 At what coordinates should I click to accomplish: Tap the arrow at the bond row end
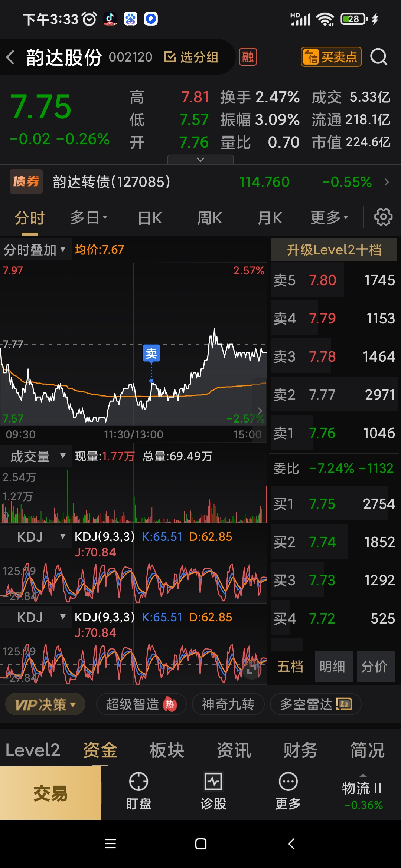pos(387,182)
